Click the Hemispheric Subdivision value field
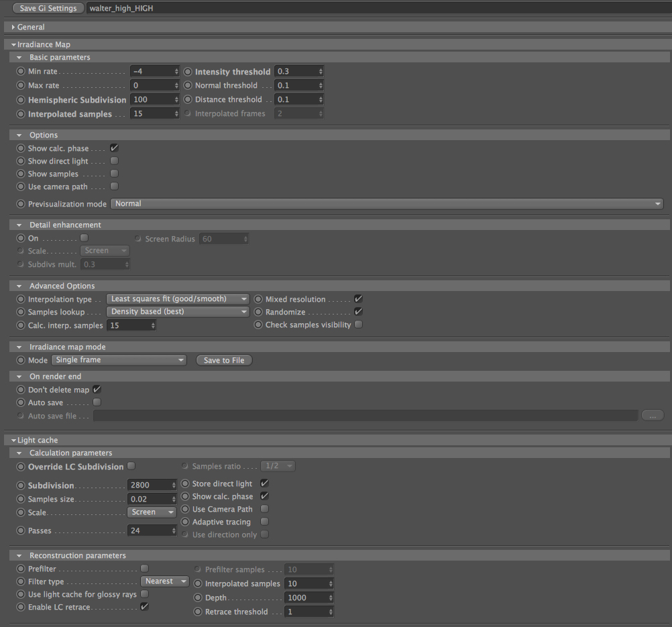Image resolution: width=672 pixels, height=627 pixels. (152, 99)
